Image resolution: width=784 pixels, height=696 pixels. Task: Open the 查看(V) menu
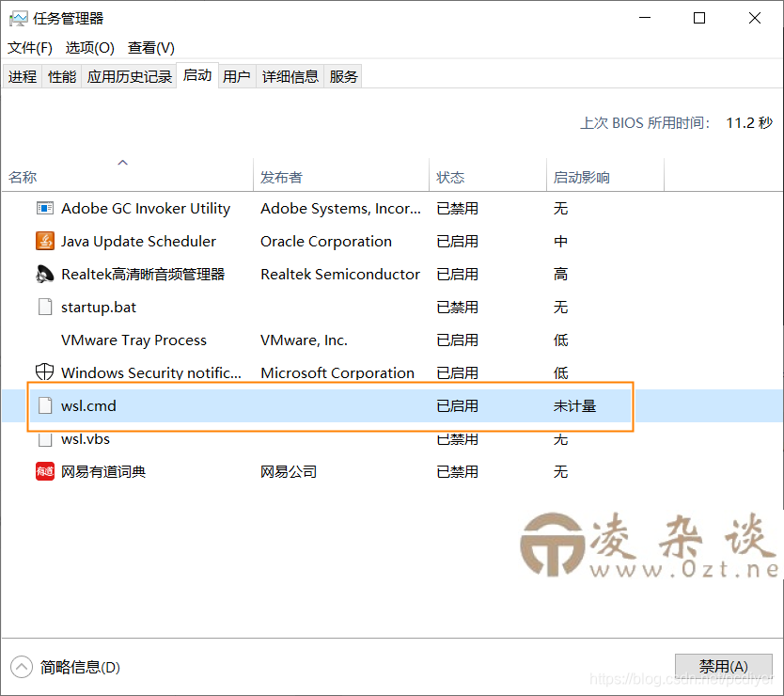[x=151, y=48]
